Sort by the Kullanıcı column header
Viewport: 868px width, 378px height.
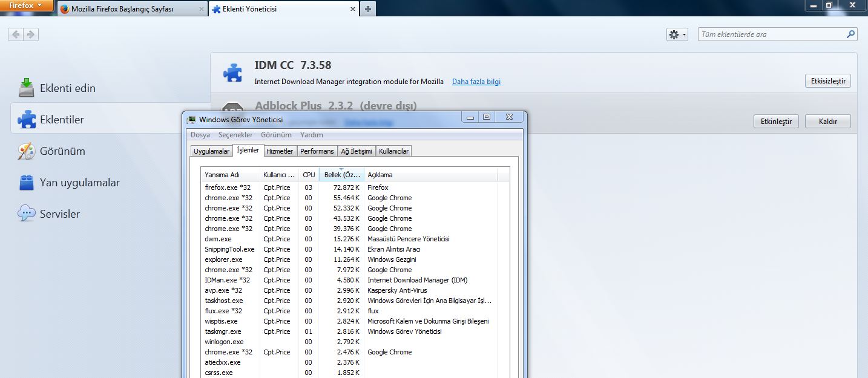point(280,174)
